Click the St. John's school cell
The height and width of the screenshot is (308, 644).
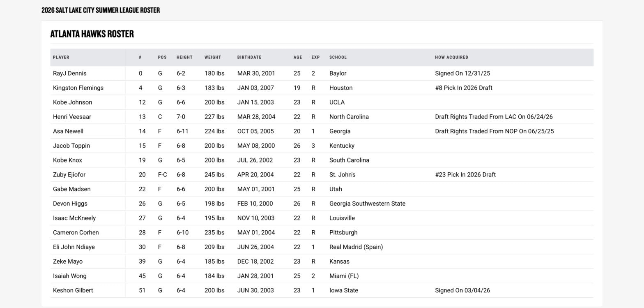pyautogui.click(x=342, y=174)
